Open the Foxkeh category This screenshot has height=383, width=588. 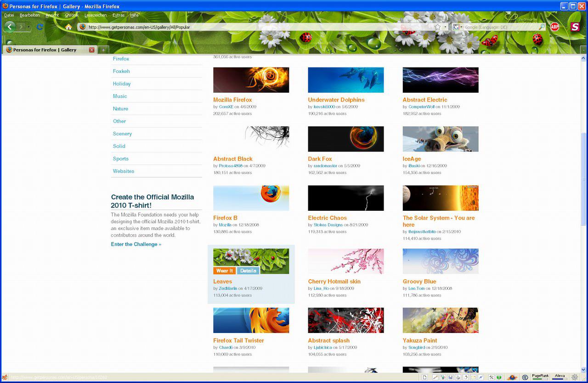tap(121, 71)
